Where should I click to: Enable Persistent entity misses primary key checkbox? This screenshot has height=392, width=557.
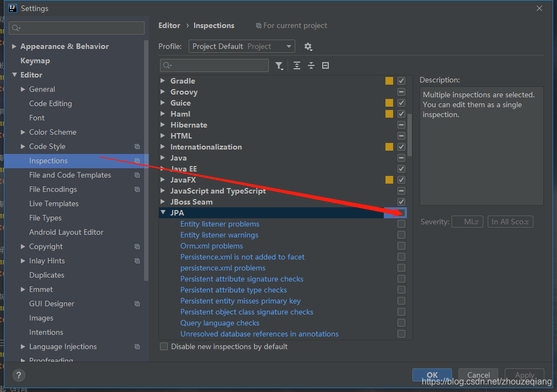pos(401,301)
